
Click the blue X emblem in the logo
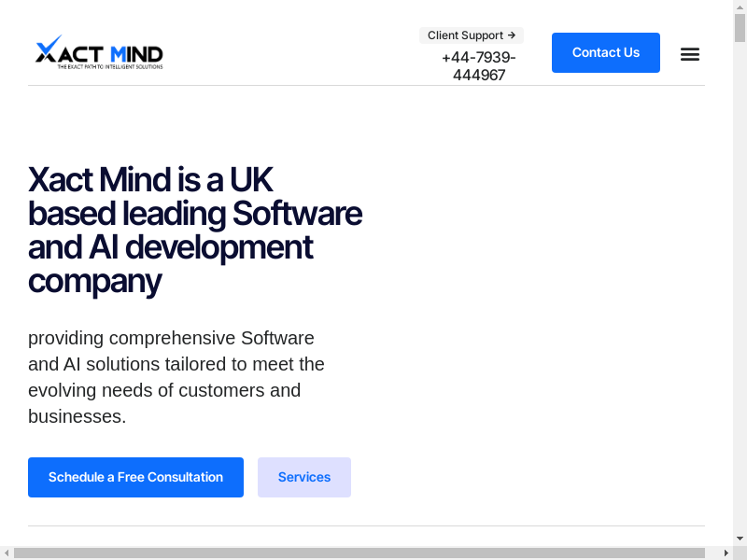[x=49, y=49]
